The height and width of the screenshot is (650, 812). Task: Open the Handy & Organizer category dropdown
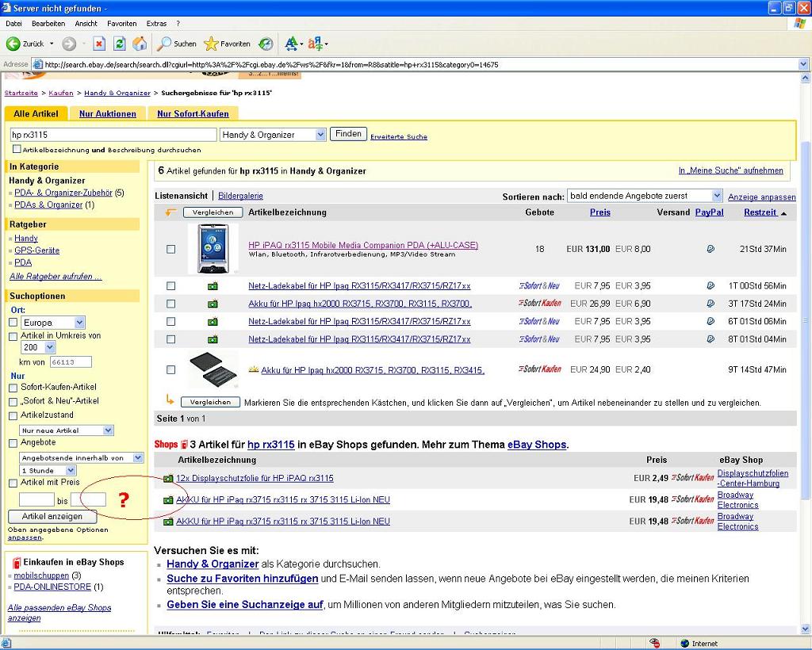click(x=273, y=135)
